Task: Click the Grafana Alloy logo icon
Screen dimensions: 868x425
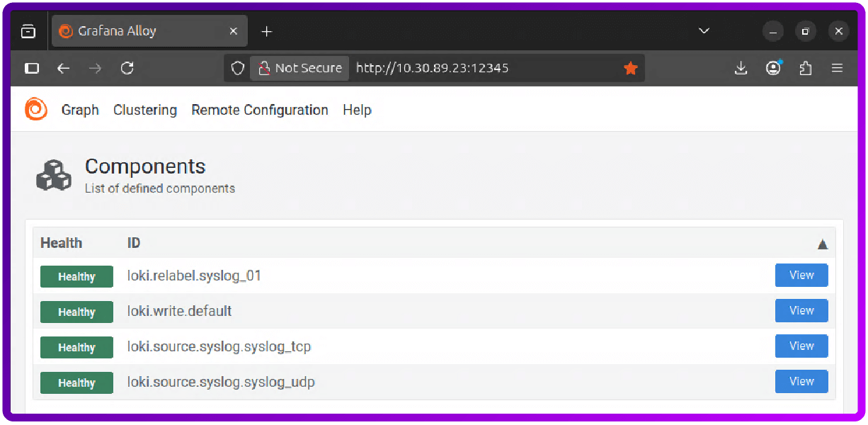Action: pos(35,110)
